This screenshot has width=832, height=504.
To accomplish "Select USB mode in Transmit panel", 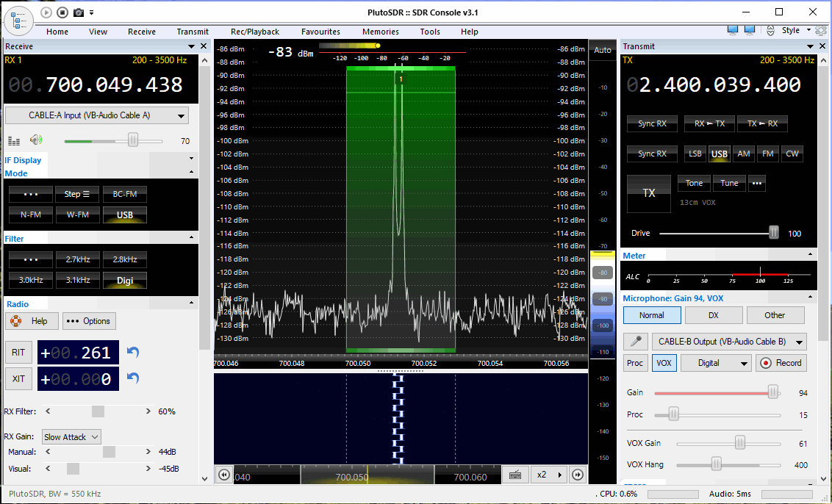I will [719, 154].
